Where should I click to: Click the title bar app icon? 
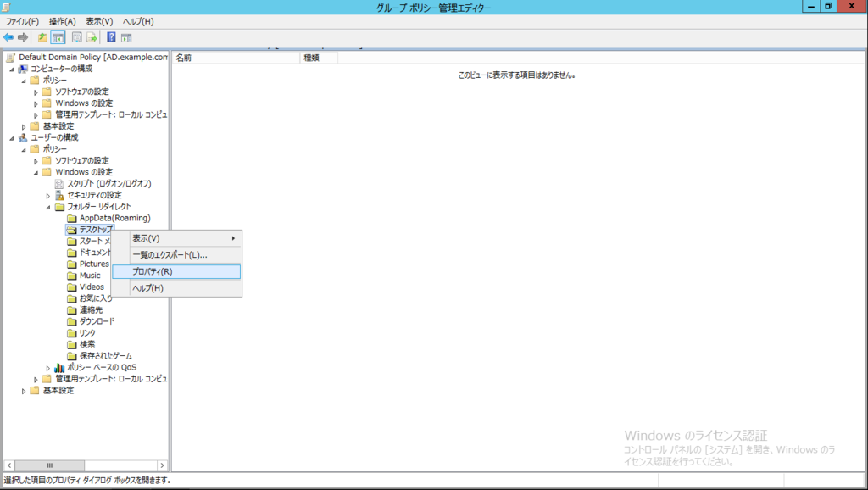(x=6, y=7)
